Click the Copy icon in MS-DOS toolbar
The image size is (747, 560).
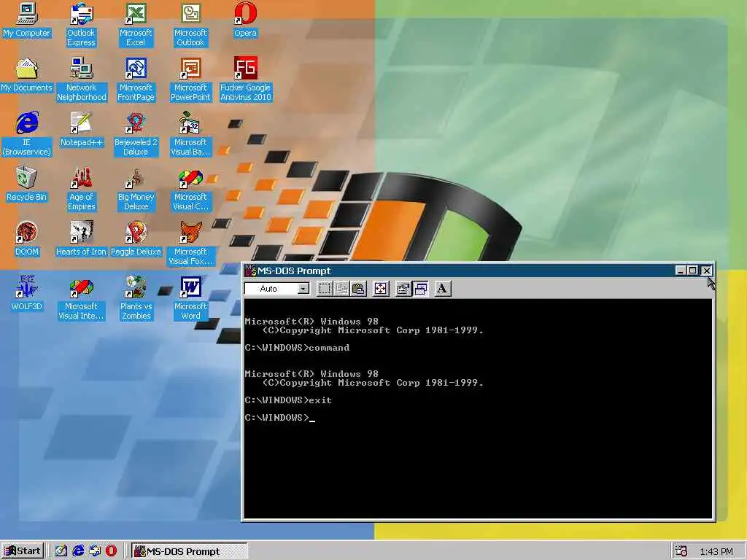(341, 289)
